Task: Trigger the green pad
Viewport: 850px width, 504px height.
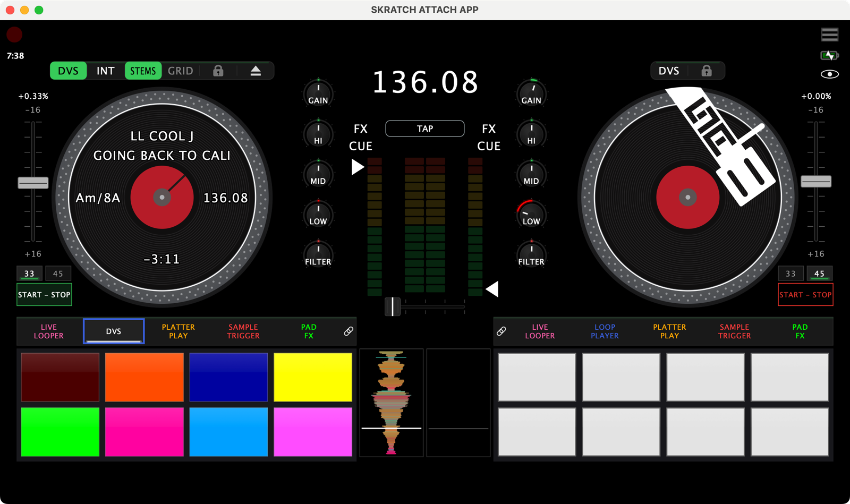Action: pos(60,432)
